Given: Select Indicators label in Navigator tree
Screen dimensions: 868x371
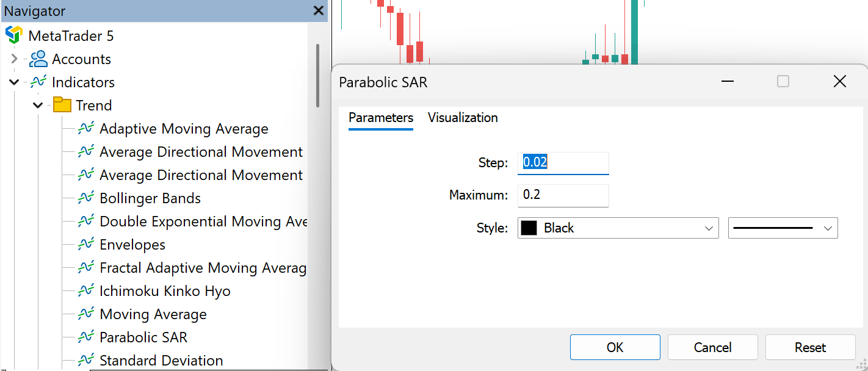Looking at the screenshot, I should click(x=84, y=82).
